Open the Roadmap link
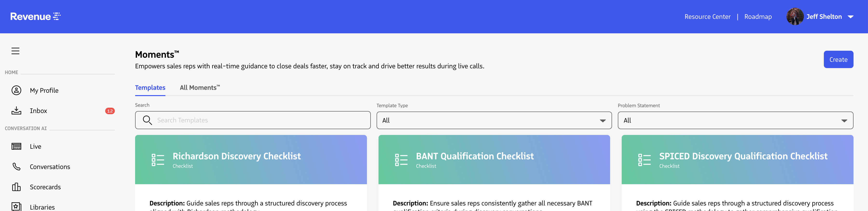Viewport: 868px width, 211px height. (758, 16)
